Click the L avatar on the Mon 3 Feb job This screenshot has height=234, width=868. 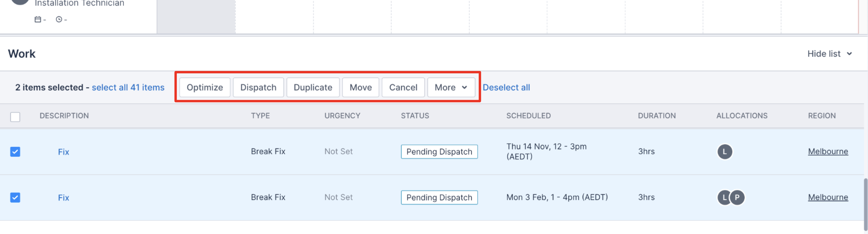[723, 197]
